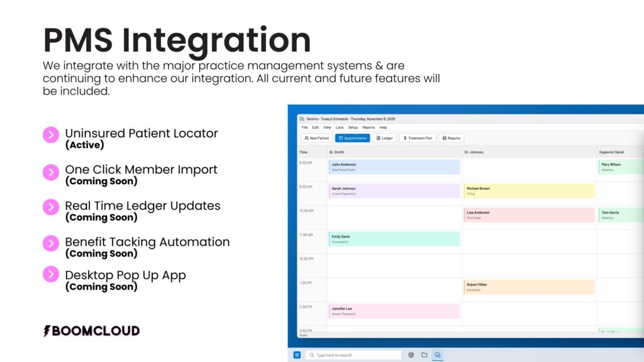Viewport: 644px width, 362px height.
Task: Open the Treatment Plan toolbar button
Action: click(418, 138)
